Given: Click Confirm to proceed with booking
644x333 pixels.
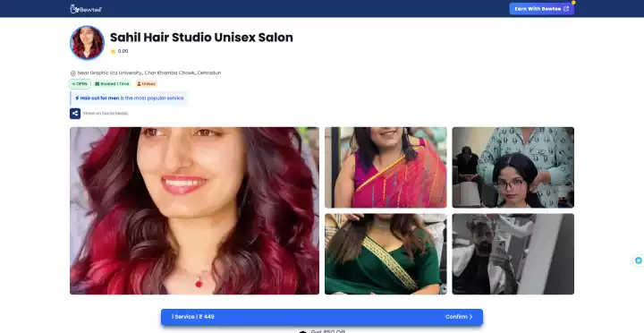Looking at the screenshot, I should click(x=459, y=317).
